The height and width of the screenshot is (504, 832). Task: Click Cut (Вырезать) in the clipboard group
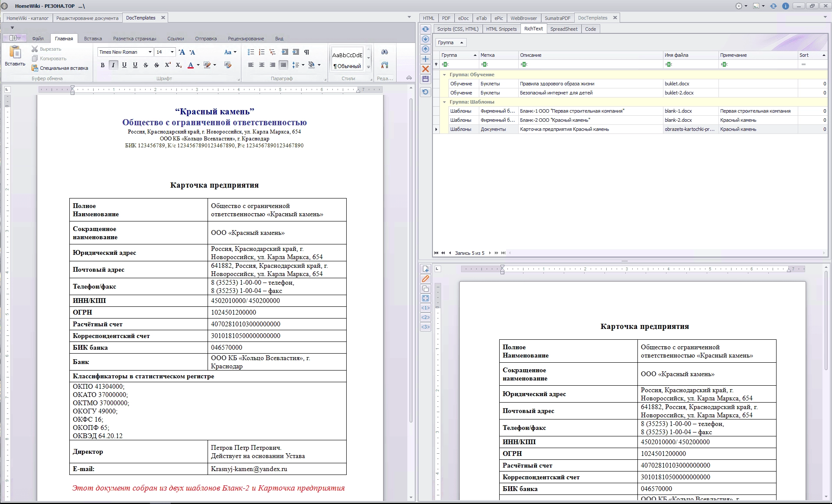tap(46, 49)
